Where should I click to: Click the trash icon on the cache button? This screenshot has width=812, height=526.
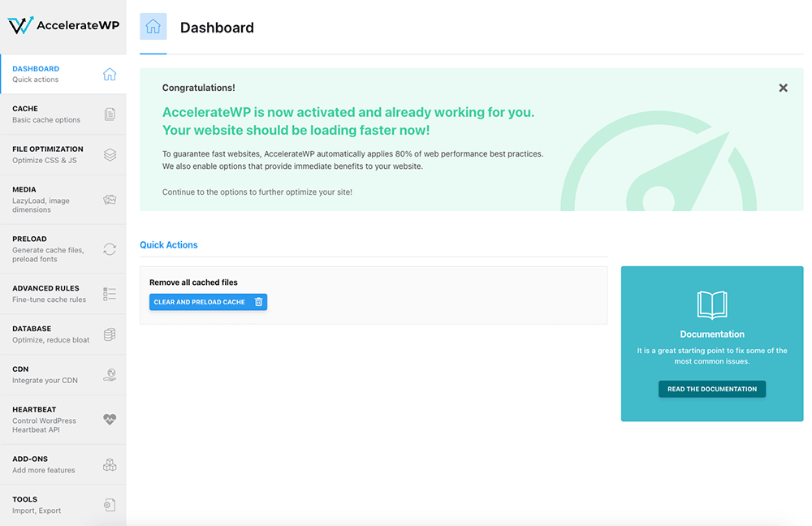pos(258,301)
